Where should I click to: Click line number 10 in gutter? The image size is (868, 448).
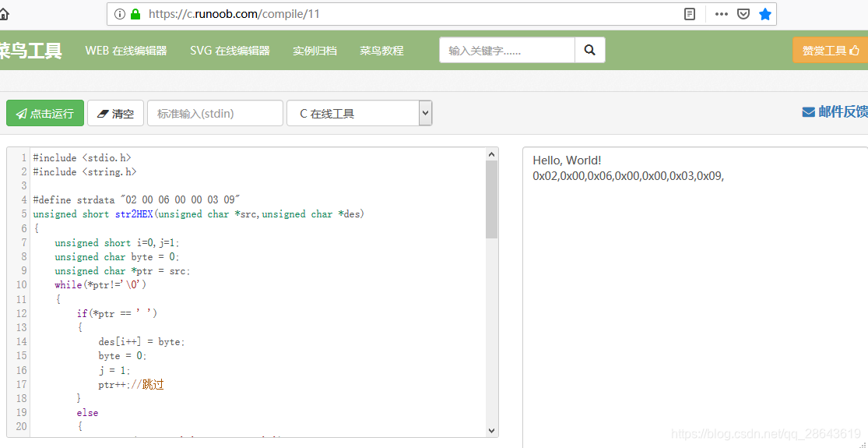point(21,285)
